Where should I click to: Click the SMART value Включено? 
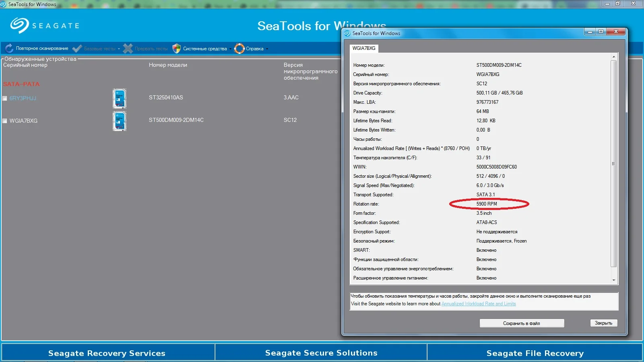[486, 250]
